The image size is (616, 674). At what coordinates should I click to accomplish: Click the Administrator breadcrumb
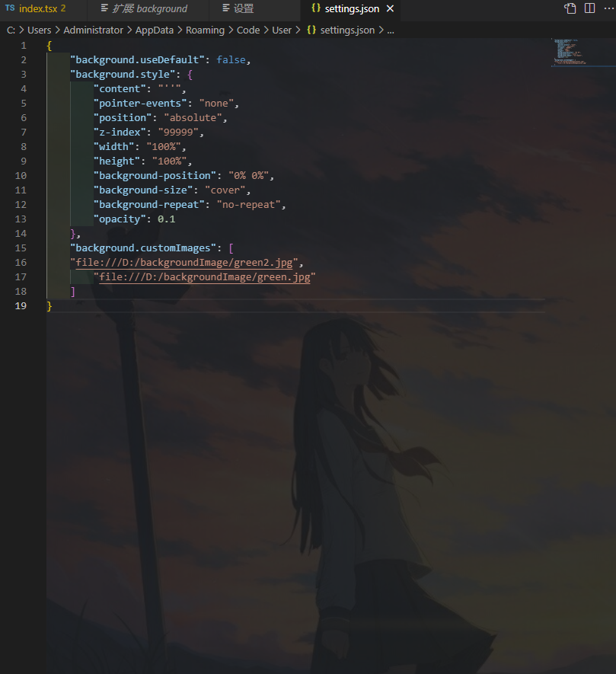pyautogui.click(x=94, y=30)
